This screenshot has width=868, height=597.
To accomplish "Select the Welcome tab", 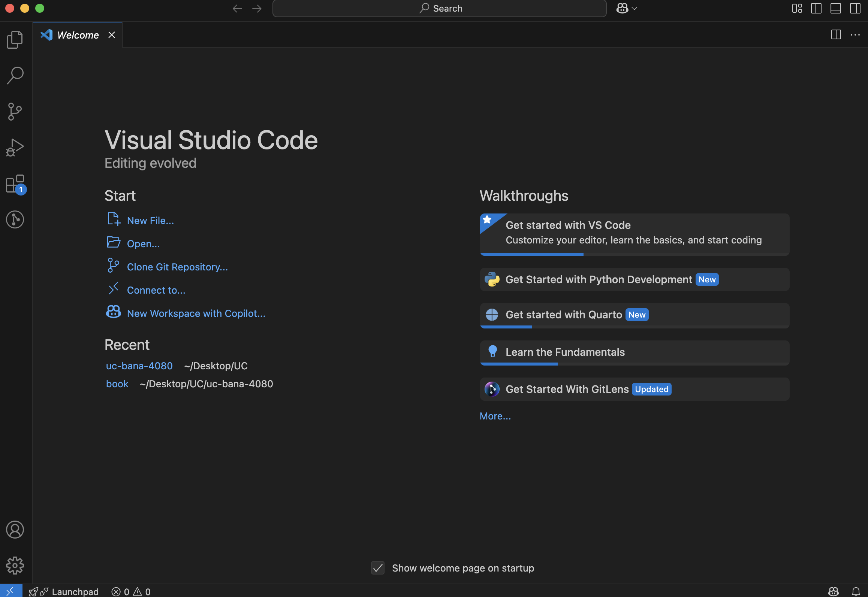I will pos(78,35).
